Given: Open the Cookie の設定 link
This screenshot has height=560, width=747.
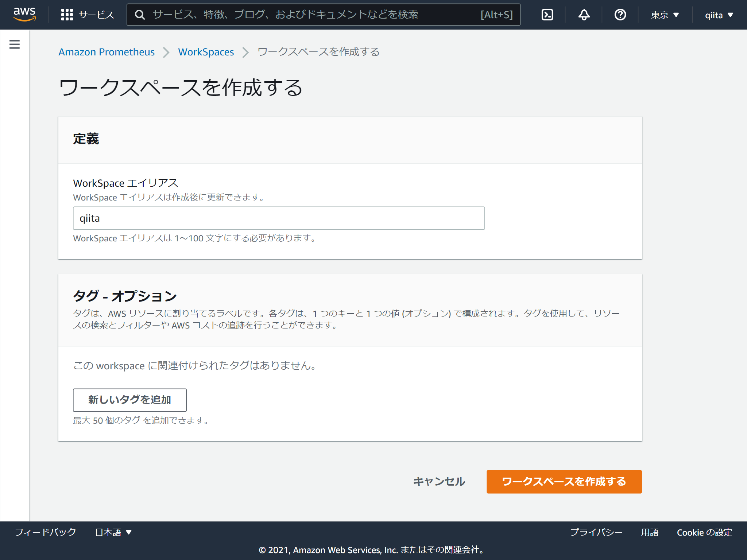Looking at the screenshot, I should click(704, 532).
